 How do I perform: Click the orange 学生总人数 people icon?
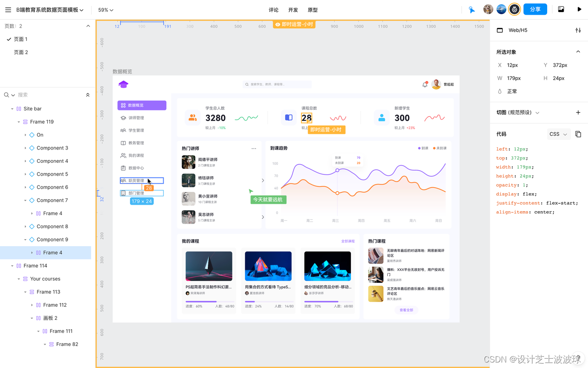(x=192, y=117)
